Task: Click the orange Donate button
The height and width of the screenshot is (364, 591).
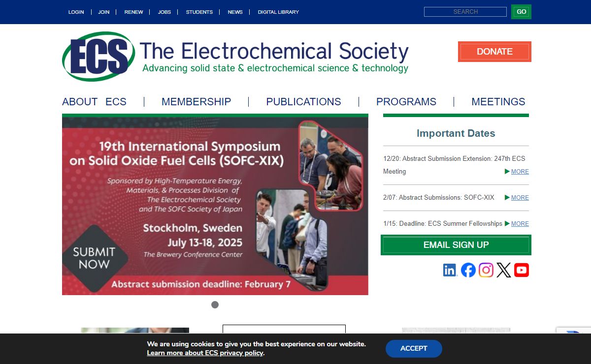Action: point(494,52)
